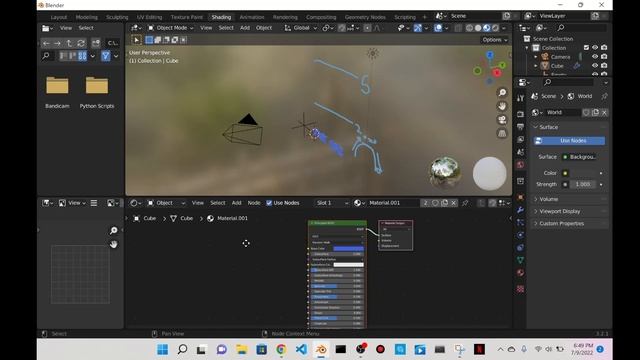
Task: Open the Add menu in 3D viewport header
Action: [x=245, y=28]
